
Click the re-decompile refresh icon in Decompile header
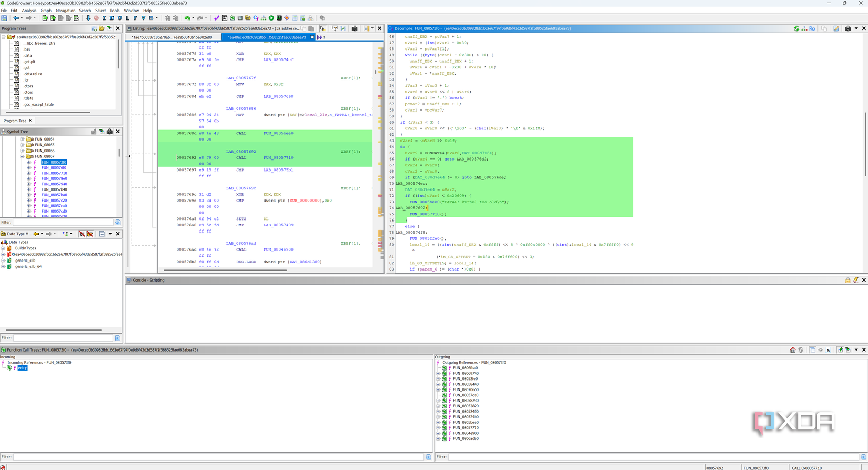tap(796, 28)
